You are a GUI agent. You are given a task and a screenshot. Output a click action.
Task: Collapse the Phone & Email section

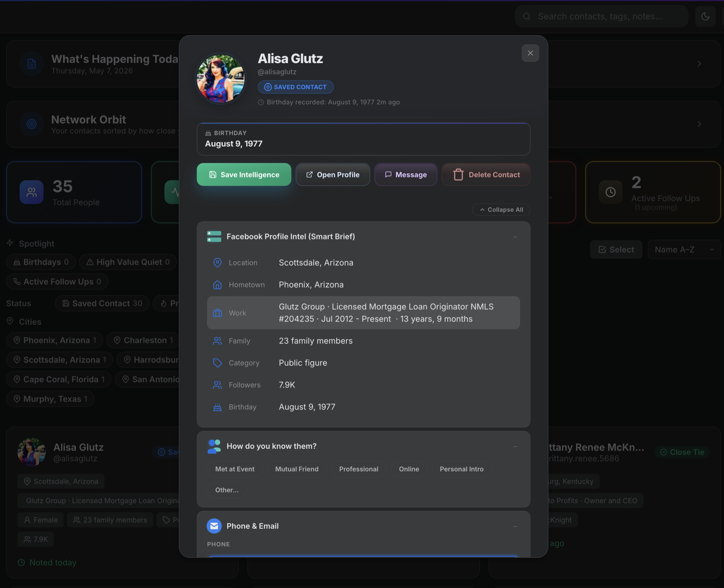pyautogui.click(x=515, y=526)
